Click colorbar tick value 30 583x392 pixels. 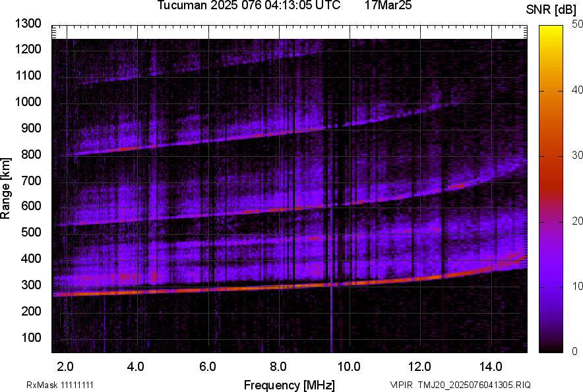coord(577,155)
